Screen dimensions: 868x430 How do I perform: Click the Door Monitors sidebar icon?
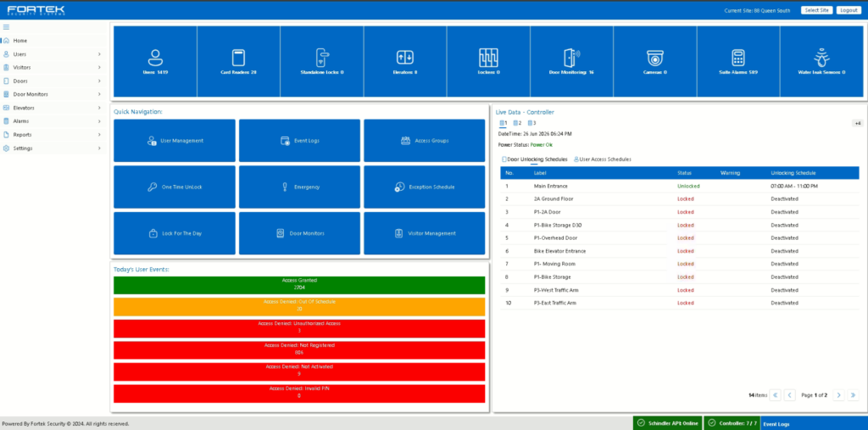[6, 94]
